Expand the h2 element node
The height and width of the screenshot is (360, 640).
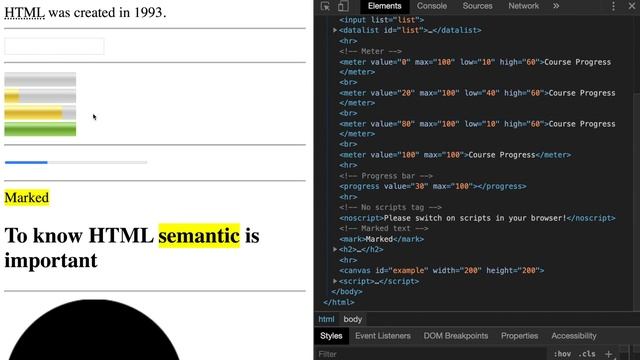335,249
